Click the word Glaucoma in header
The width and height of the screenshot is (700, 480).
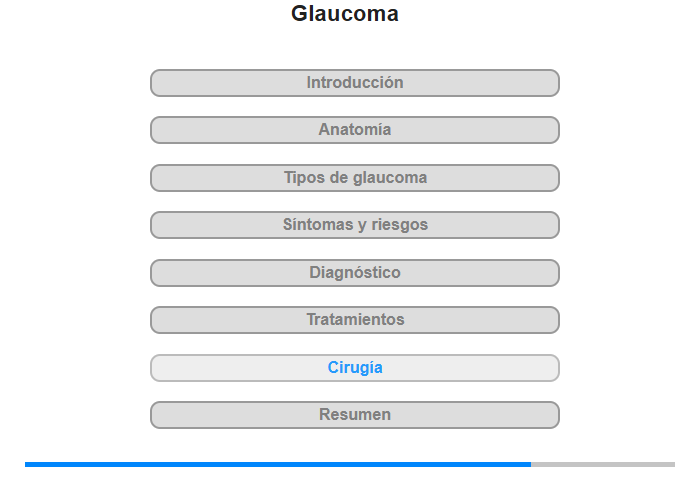345,13
